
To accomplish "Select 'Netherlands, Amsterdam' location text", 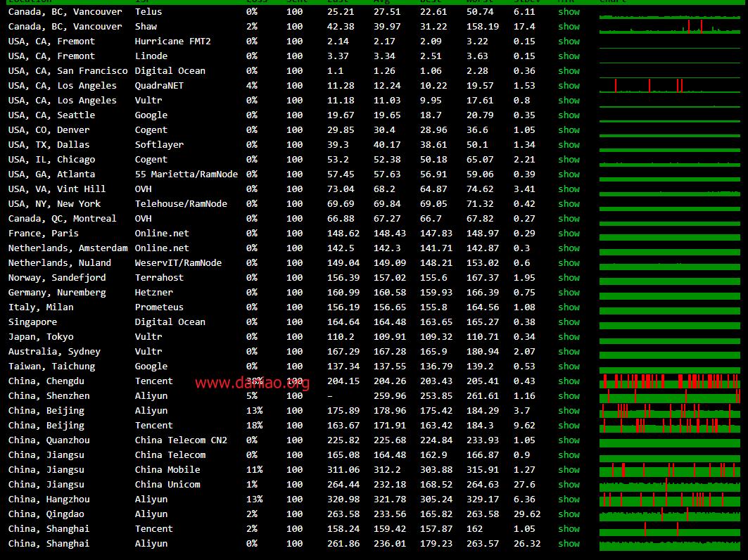I will [68, 248].
